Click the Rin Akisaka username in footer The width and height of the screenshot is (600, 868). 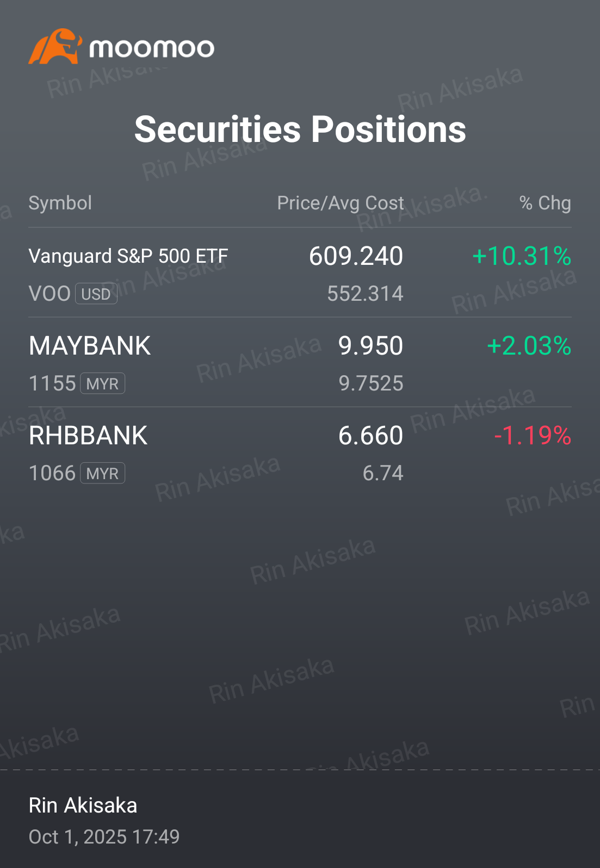pyautogui.click(x=83, y=805)
